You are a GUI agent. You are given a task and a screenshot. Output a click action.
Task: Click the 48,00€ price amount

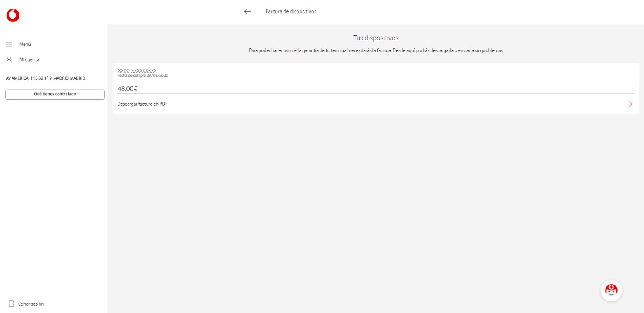click(128, 88)
